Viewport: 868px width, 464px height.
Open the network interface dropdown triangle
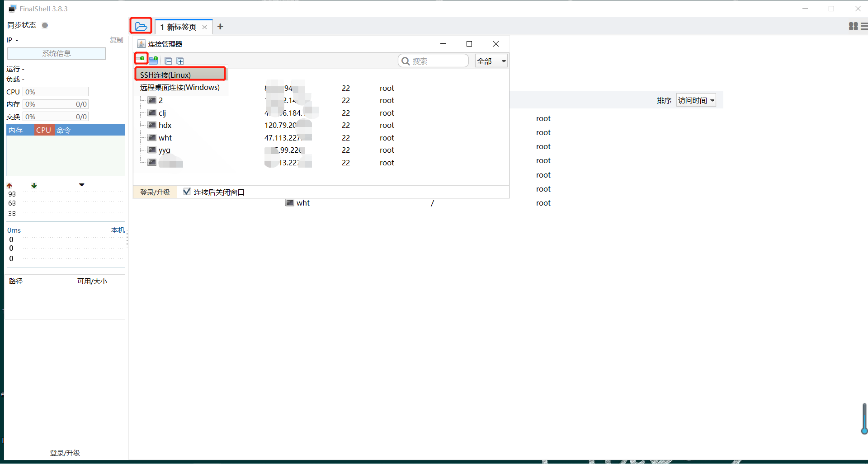82,185
